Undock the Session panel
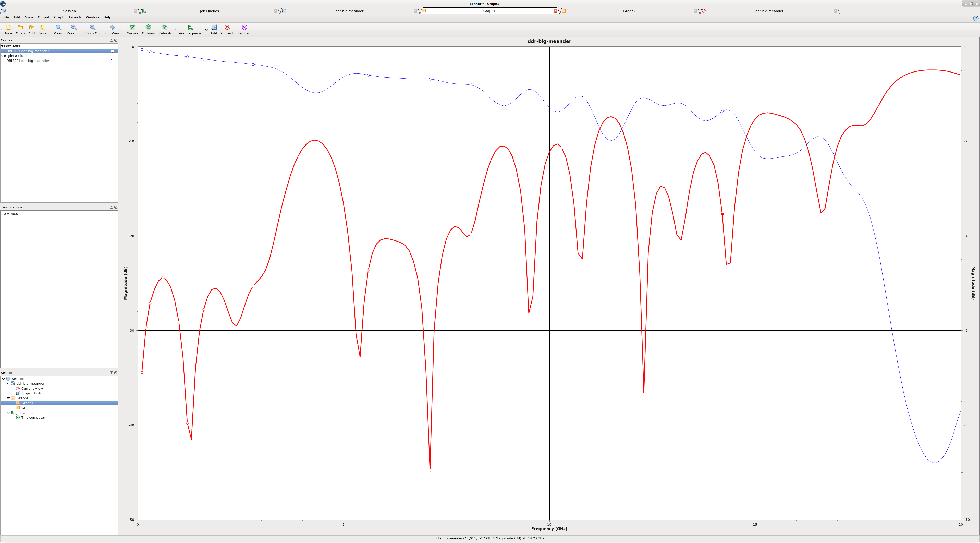980x543 pixels. pos(112,373)
